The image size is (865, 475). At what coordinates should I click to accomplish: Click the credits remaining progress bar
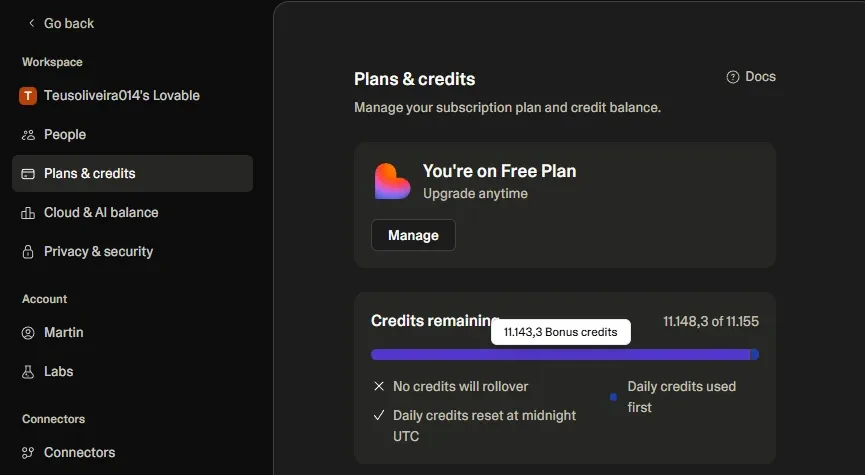coord(560,354)
